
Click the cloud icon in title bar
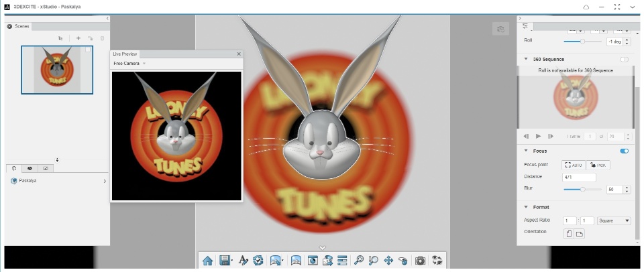pos(586,7)
